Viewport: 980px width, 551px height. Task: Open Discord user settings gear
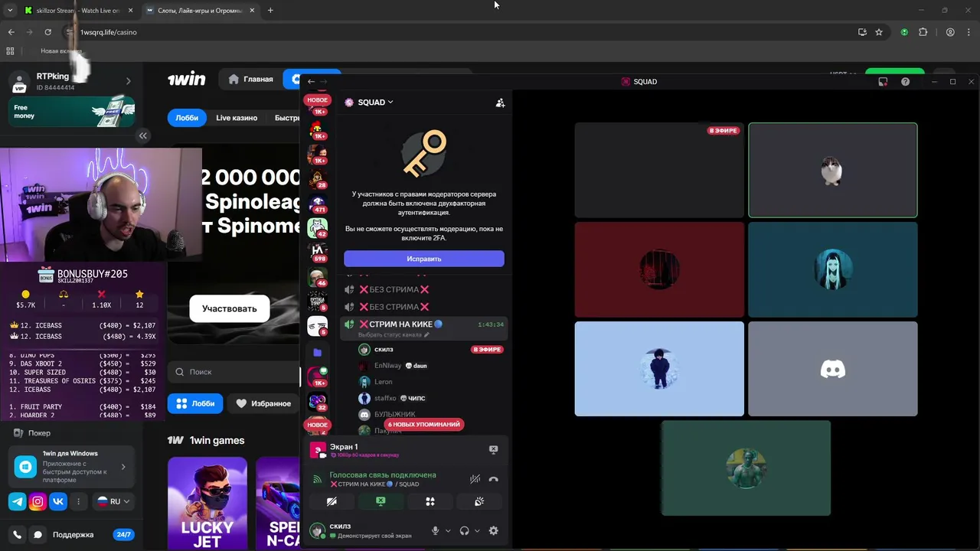[x=493, y=530]
